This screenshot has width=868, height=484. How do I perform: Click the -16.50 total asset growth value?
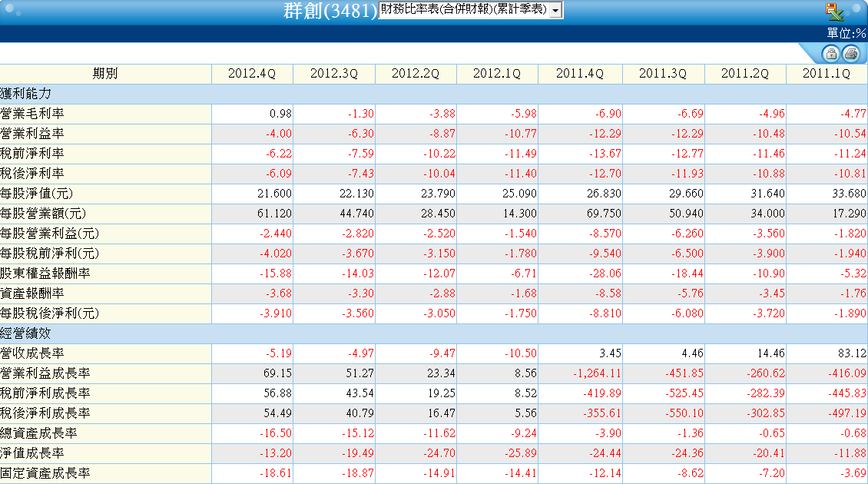click(276, 433)
